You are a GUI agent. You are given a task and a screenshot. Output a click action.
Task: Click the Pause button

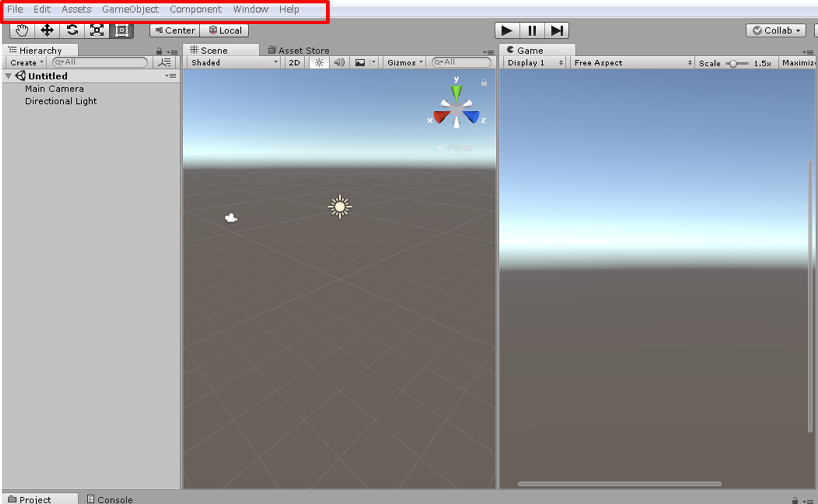tap(532, 30)
